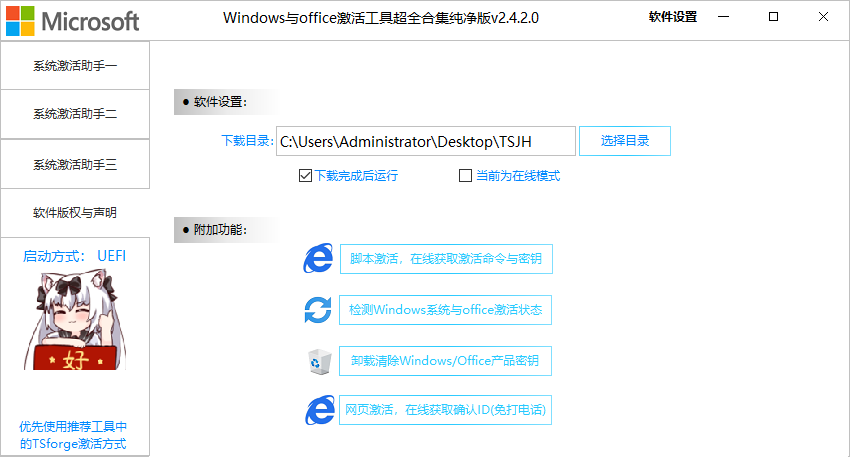
Task: Click the anime cat girl mascot image
Action: pyautogui.click(x=75, y=322)
